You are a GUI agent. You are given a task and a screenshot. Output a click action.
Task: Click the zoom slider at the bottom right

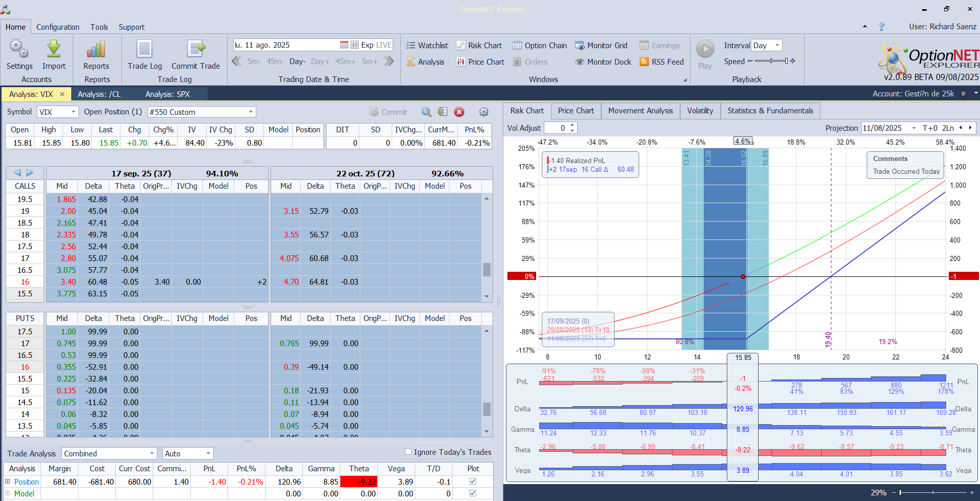[933, 493]
